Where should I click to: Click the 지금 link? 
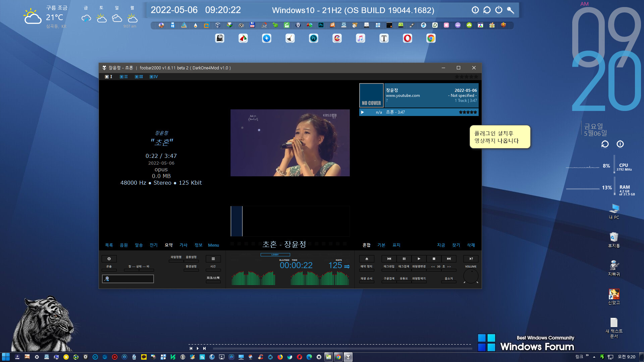click(x=441, y=245)
